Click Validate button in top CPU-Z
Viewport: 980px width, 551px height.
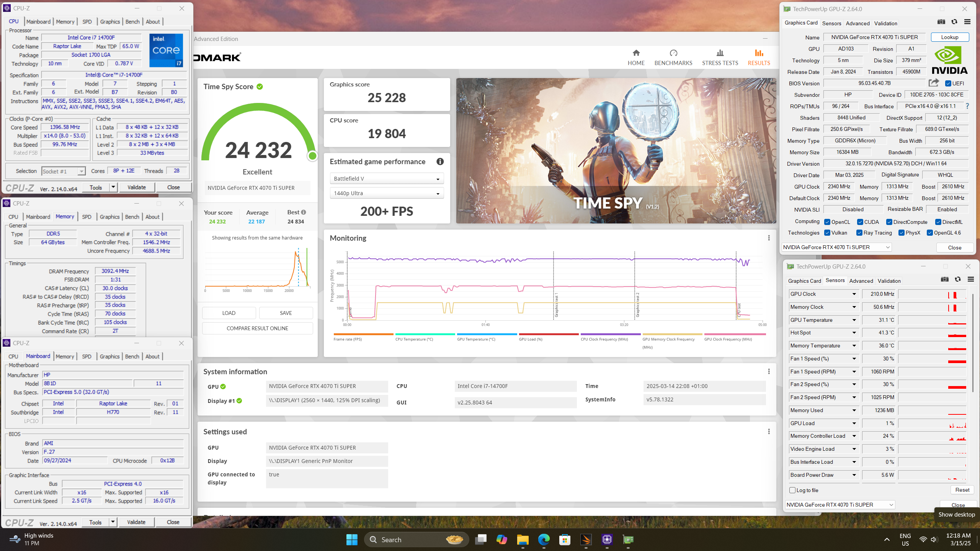(x=137, y=187)
